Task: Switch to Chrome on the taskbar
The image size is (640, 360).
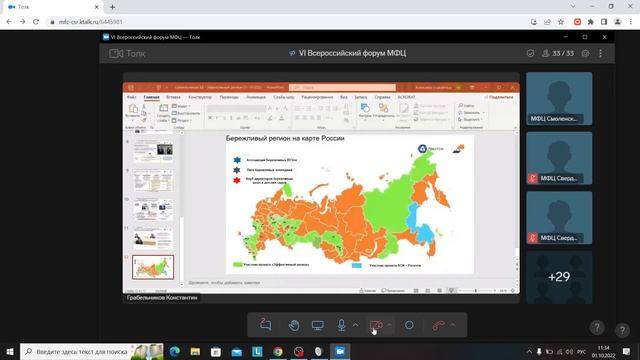Action: [x=278, y=351]
